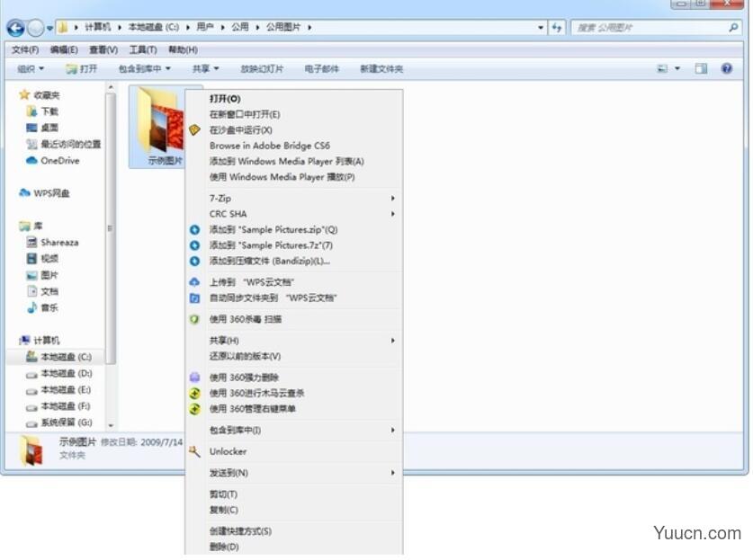Expand 包含到库中 toolbar dropdown
This screenshot has height=560, width=753.
point(145,69)
